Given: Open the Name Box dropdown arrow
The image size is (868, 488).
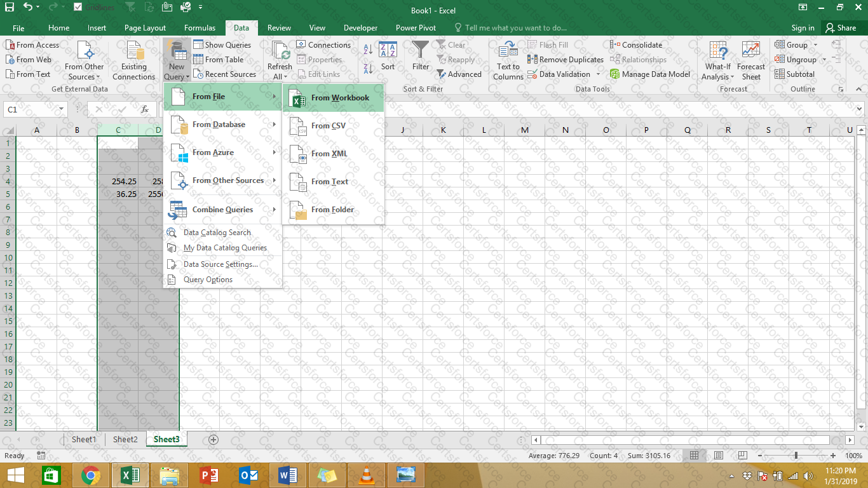Looking at the screenshot, I should pyautogui.click(x=61, y=109).
